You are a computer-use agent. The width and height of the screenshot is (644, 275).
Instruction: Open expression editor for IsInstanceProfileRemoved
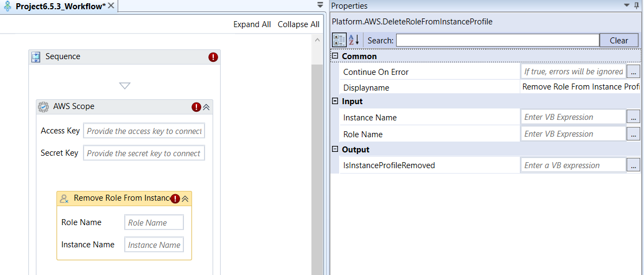[x=633, y=165]
